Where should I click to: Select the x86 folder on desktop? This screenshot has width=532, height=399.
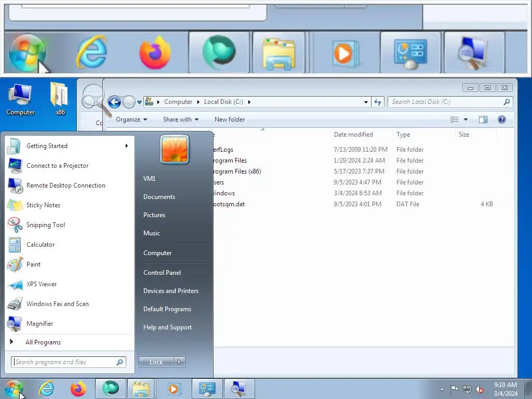[60, 99]
